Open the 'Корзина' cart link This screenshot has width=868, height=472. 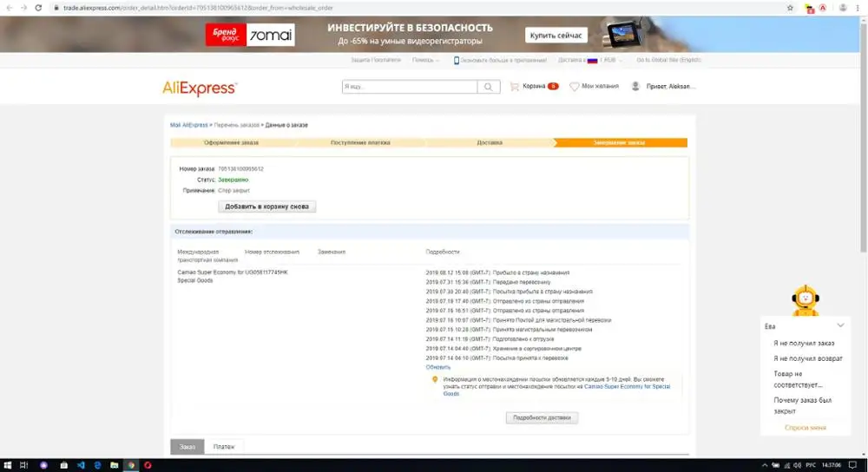(x=534, y=86)
